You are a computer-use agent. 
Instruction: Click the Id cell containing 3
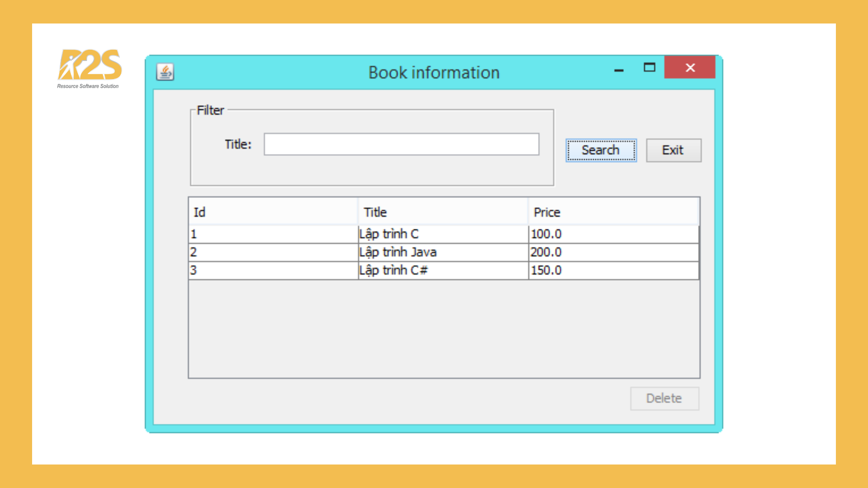coord(273,270)
